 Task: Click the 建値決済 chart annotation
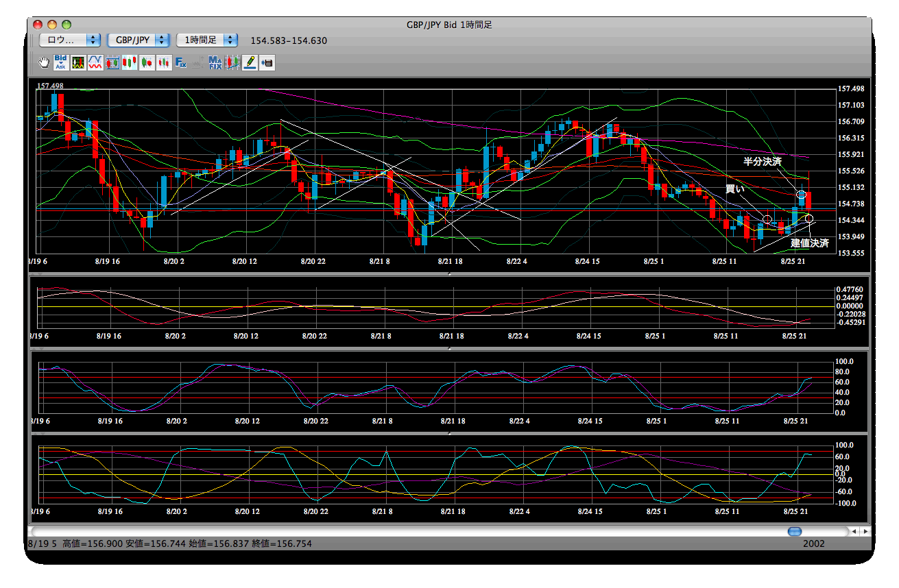click(x=810, y=243)
